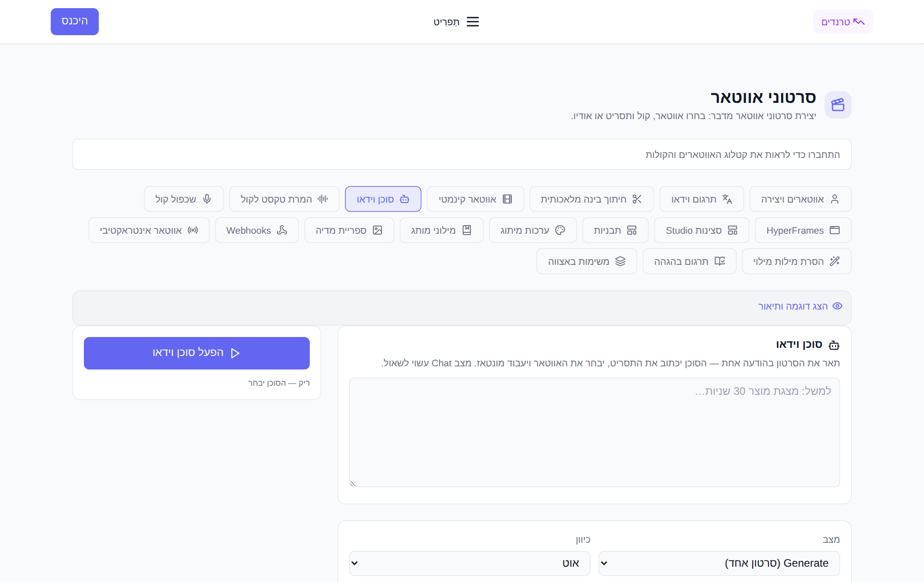Click the webhook icon in Webhooks tab
924x582 pixels.
pos(282,230)
